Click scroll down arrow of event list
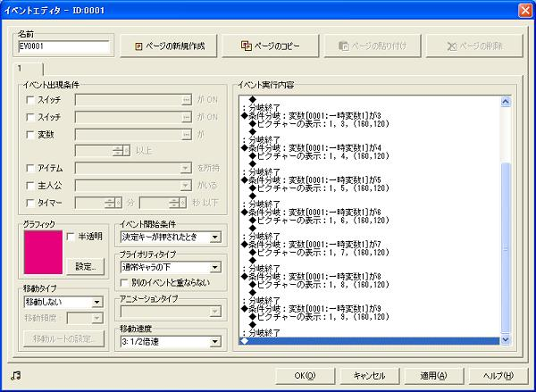The width and height of the screenshot is (536, 392). click(x=506, y=339)
